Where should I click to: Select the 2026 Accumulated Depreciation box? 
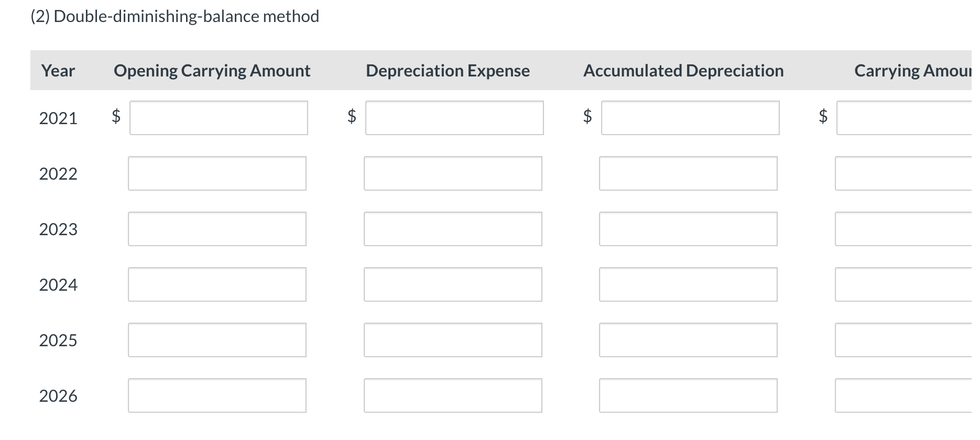pyautogui.click(x=688, y=395)
